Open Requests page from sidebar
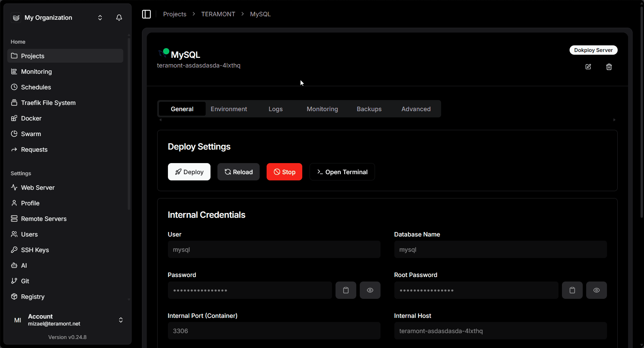Screen dimensions: 644x348 (x=65, y=149)
